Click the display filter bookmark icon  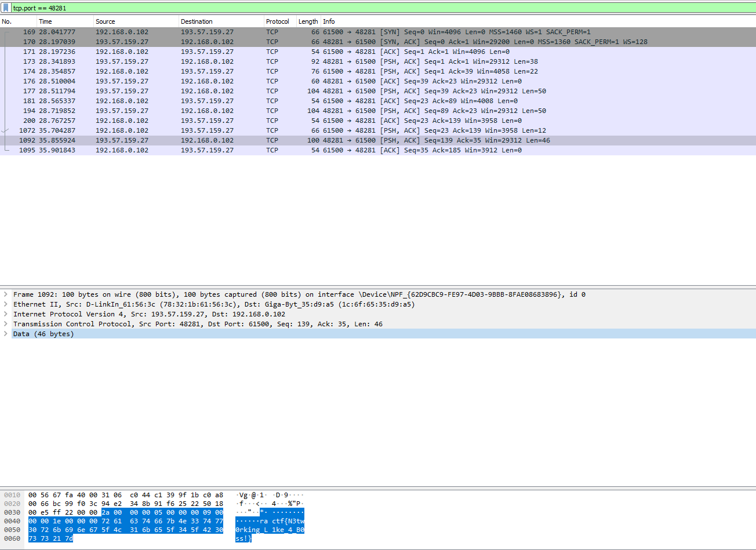coord(6,8)
